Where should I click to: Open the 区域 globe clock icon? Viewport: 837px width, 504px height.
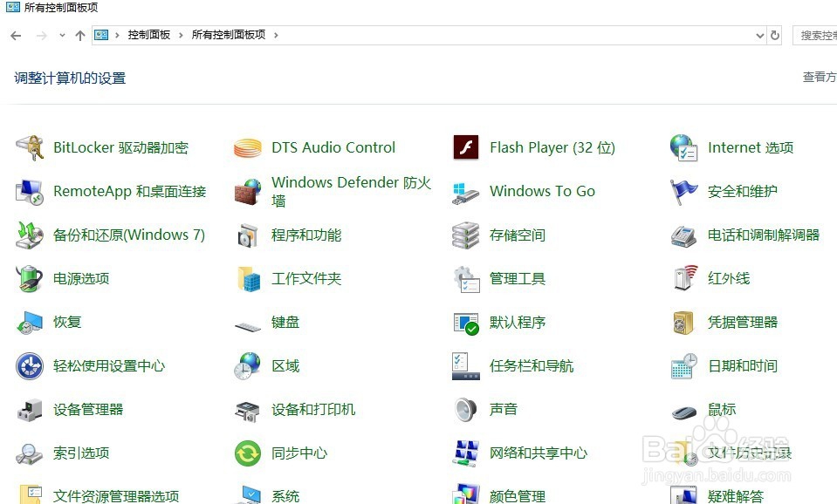248,366
